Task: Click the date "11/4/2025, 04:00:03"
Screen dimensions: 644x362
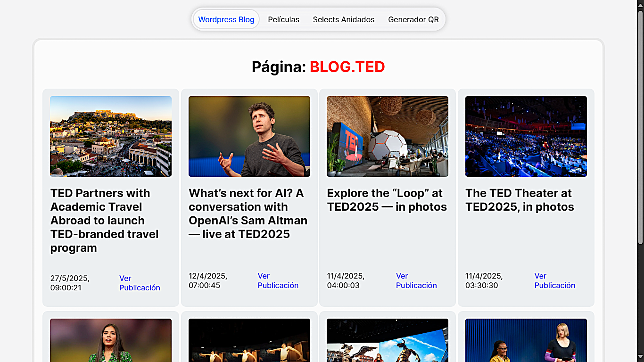Action: pos(346,280)
